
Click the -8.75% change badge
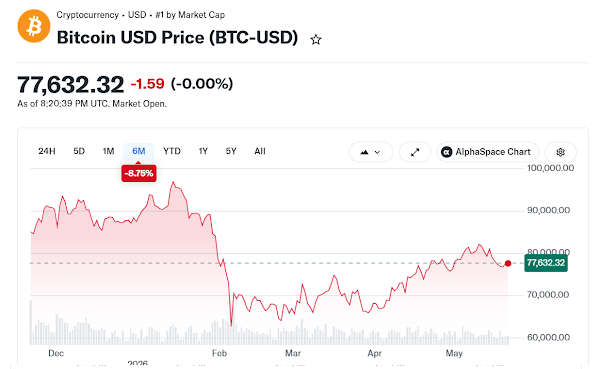point(139,173)
